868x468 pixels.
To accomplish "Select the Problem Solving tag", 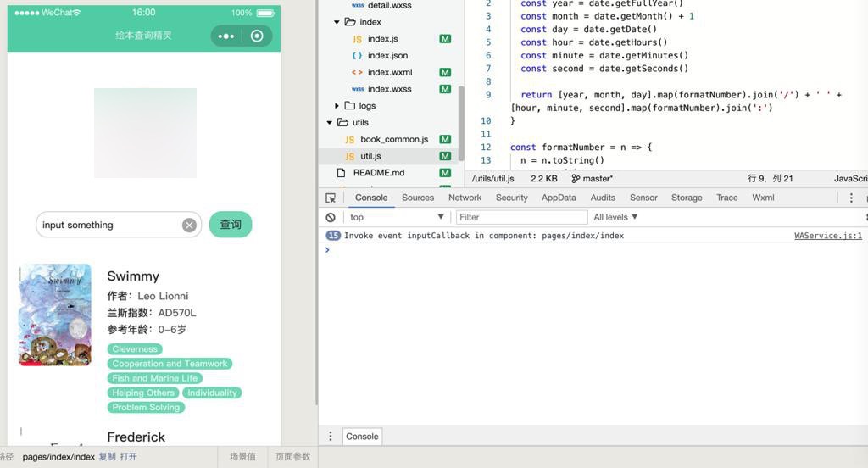I will 146,407.
